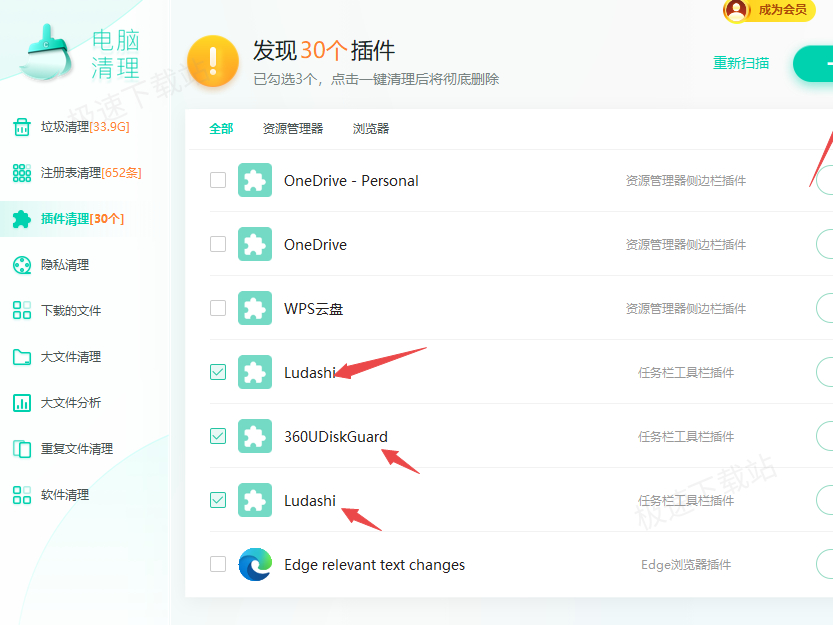Click the 重新扫描 rescan link
Screen dimensions: 833x625
click(741, 63)
